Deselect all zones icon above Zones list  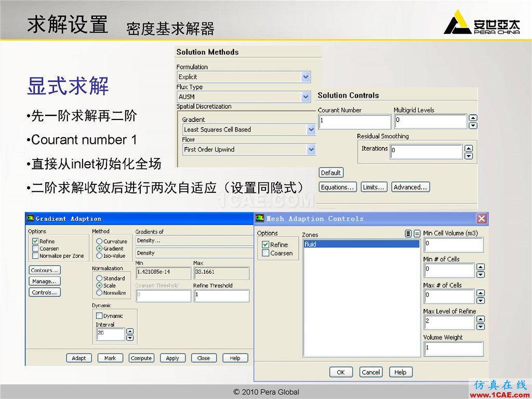click(x=417, y=234)
